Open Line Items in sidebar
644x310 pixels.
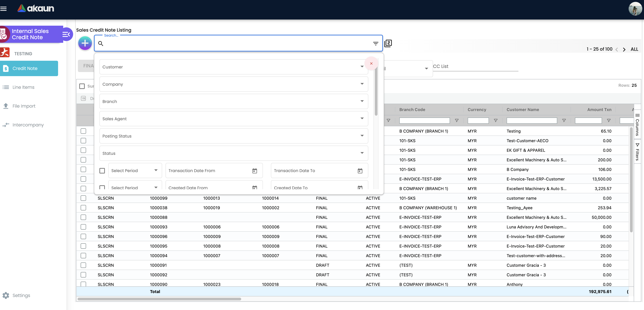[x=24, y=87]
